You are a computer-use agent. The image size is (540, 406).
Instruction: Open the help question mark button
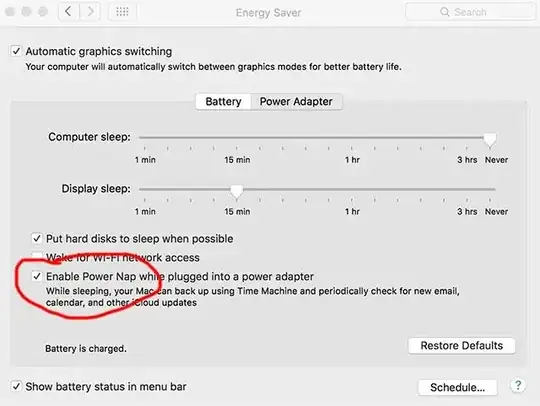[x=518, y=385]
